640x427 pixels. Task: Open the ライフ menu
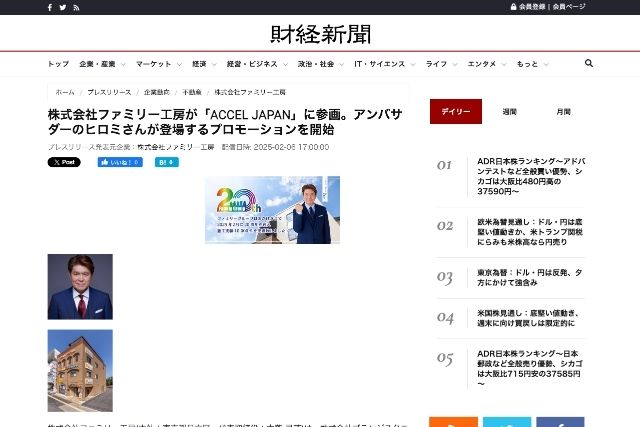coord(436,64)
